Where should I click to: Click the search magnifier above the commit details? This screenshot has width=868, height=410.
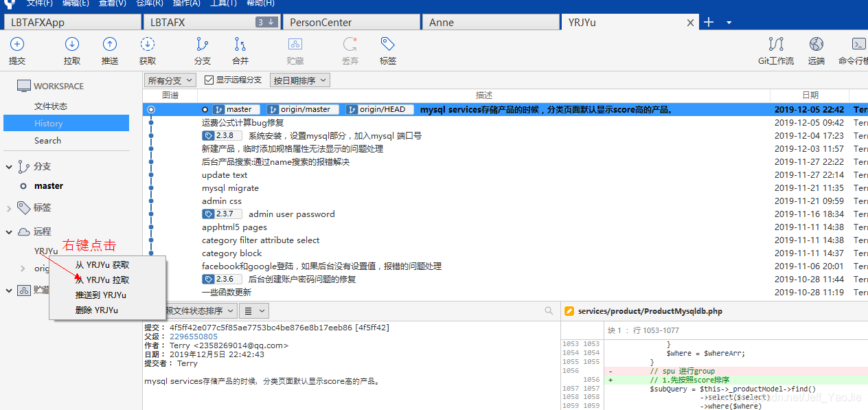[549, 310]
